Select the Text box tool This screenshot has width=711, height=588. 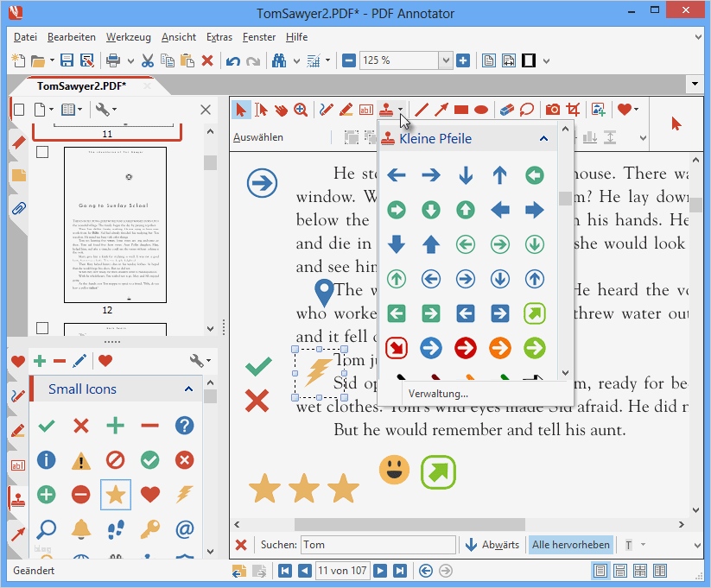tap(366, 110)
